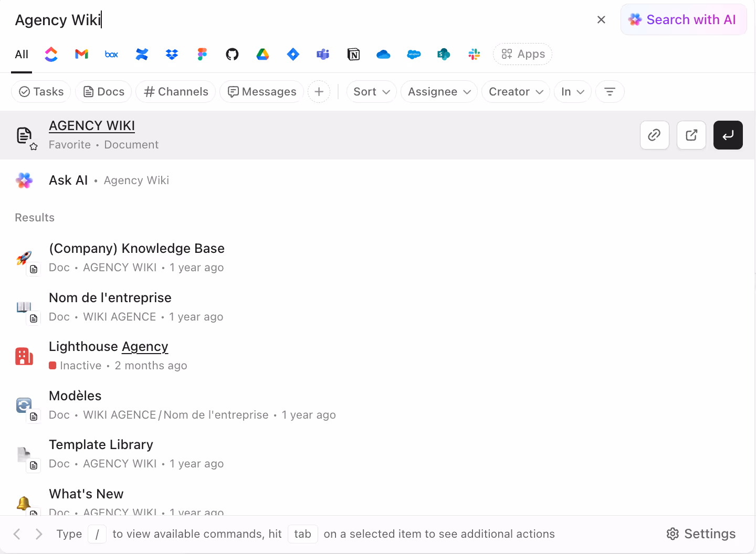
Task: Click the Dropbox source filter icon
Action: coord(172,54)
